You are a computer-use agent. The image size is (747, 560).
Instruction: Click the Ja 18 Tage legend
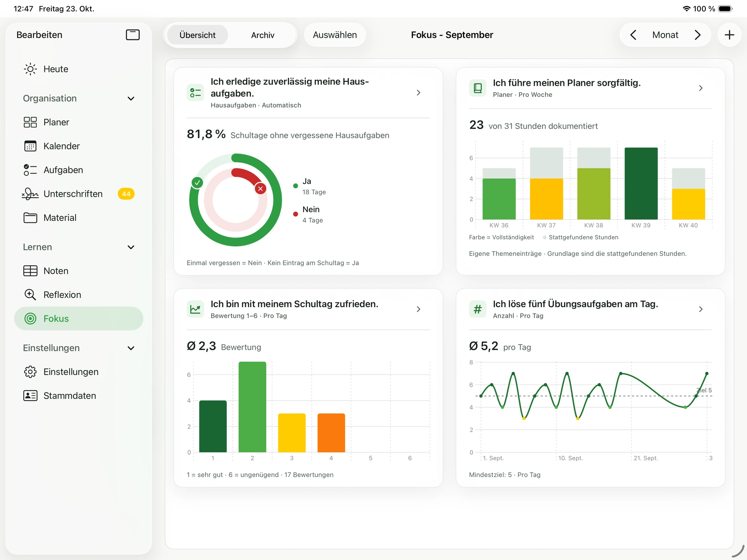[310, 186]
